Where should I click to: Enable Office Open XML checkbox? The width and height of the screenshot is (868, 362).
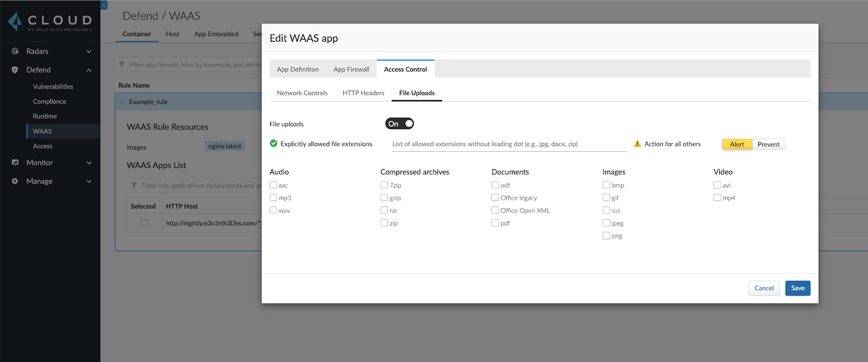495,210
